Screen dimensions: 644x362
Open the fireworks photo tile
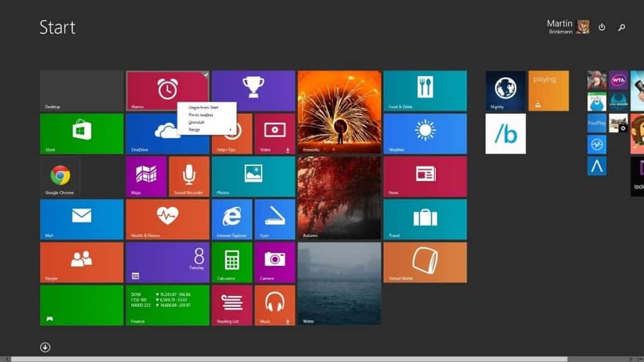coord(338,113)
